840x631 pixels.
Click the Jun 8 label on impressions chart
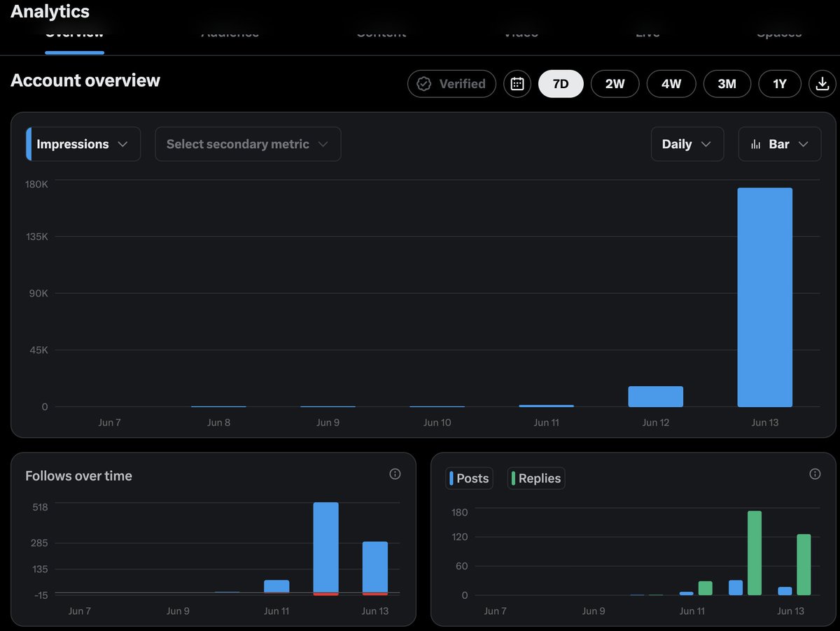pyautogui.click(x=218, y=423)
